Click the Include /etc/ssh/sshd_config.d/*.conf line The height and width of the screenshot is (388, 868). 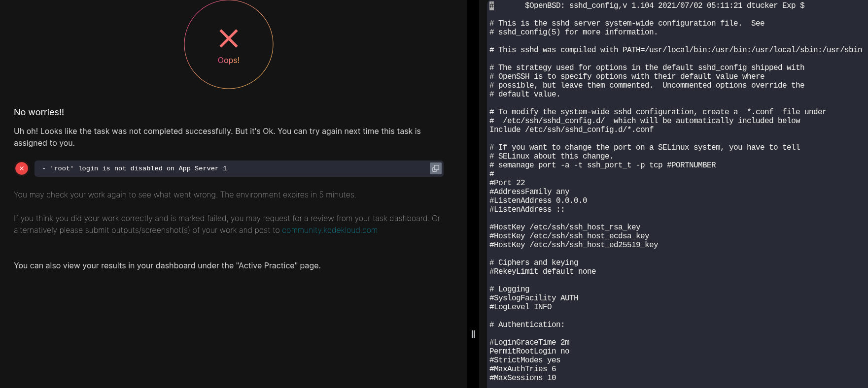point(571,129)
